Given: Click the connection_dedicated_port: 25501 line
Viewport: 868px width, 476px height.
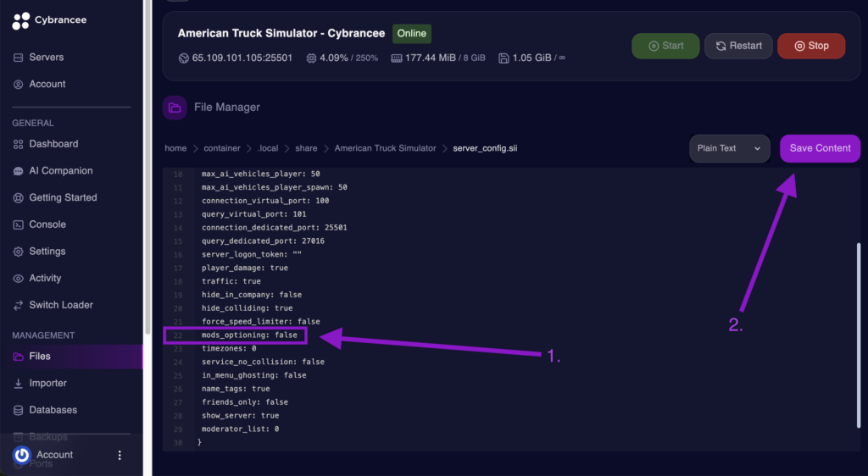Looking at the screenshot, I should click(274, 227).
